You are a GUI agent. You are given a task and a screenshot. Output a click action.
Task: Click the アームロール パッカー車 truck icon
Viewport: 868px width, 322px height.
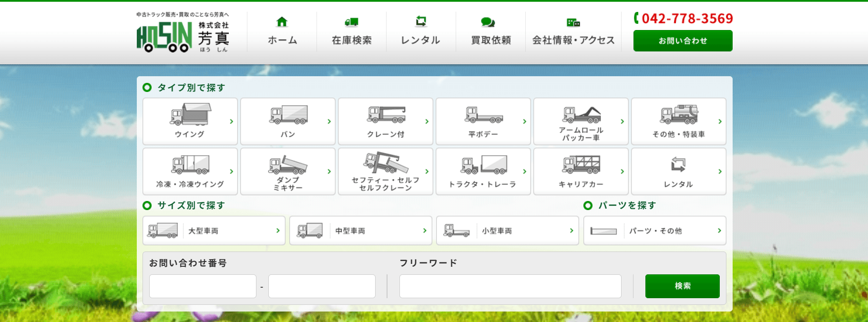click(x=582, y=114)
